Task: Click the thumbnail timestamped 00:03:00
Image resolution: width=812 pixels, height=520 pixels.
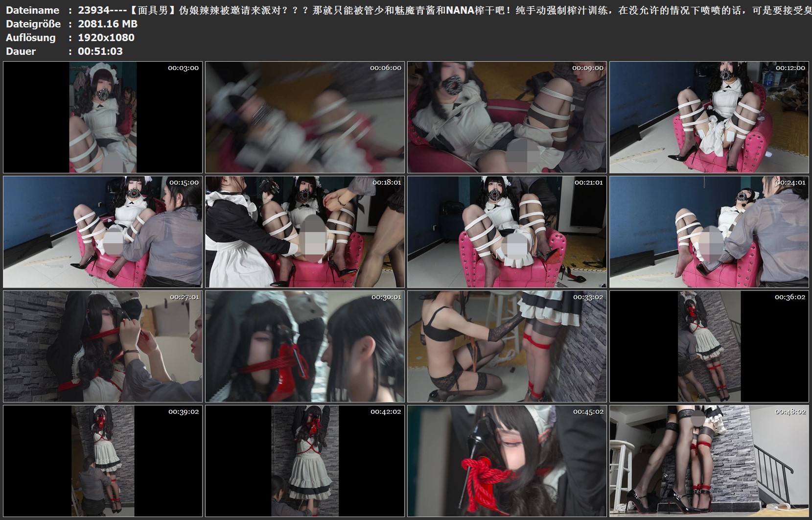Action: coord(103,117)
